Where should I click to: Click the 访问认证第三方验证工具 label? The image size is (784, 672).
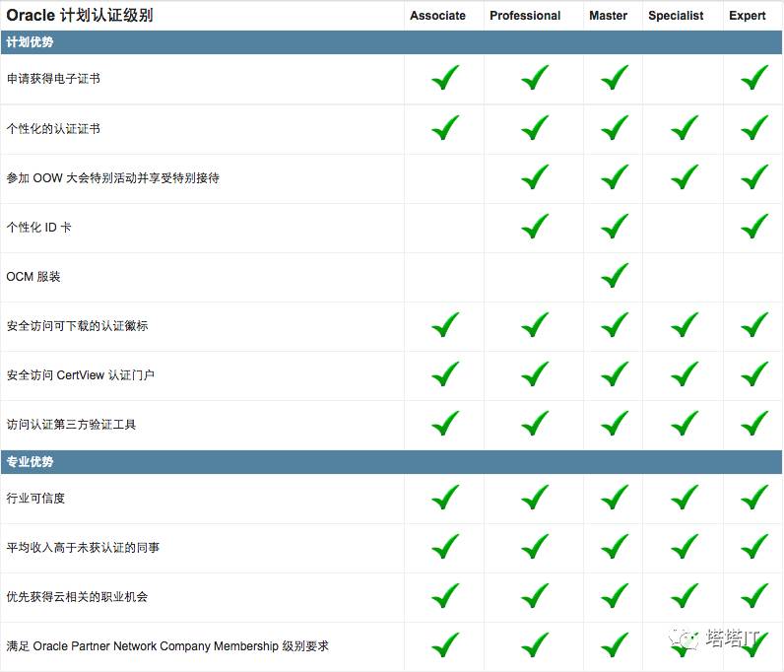pyautogui.click(x=71, y=425)
